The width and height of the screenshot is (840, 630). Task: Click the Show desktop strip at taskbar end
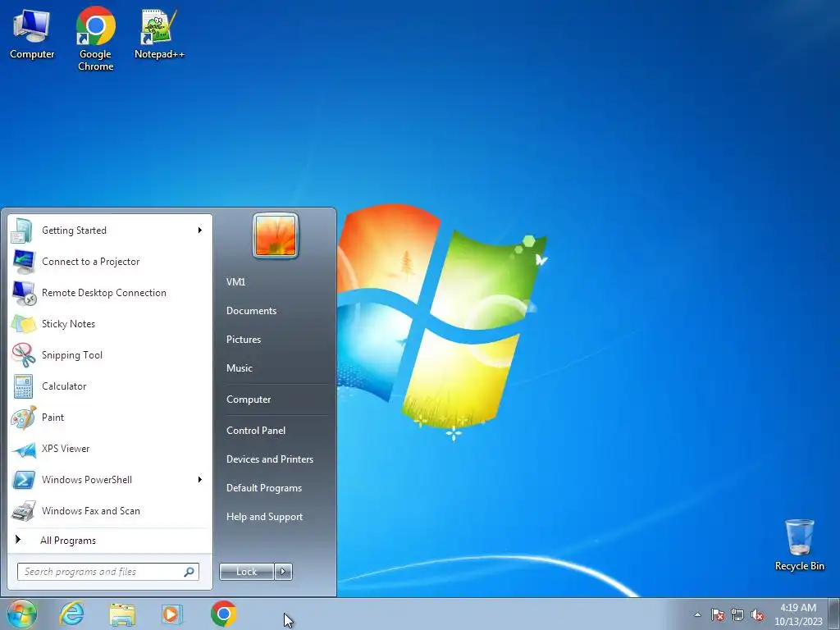click(x=834, y=614)
